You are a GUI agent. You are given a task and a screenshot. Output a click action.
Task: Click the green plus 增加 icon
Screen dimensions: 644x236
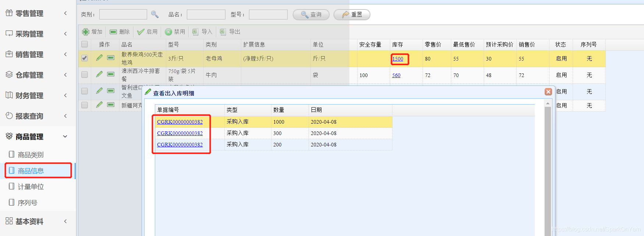click(86, 32)
